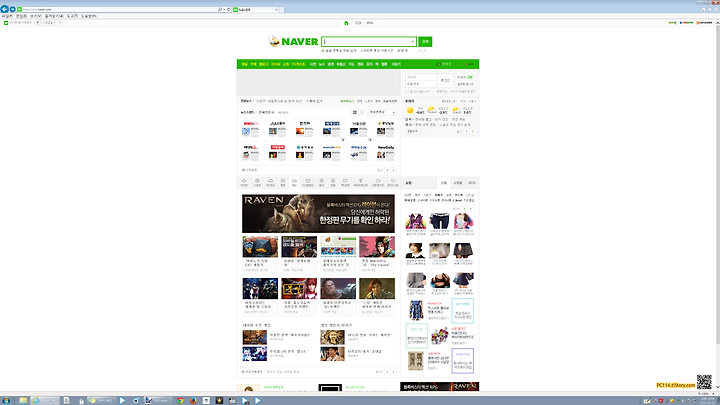Refresh the page from the address bar

click(229, 9)
